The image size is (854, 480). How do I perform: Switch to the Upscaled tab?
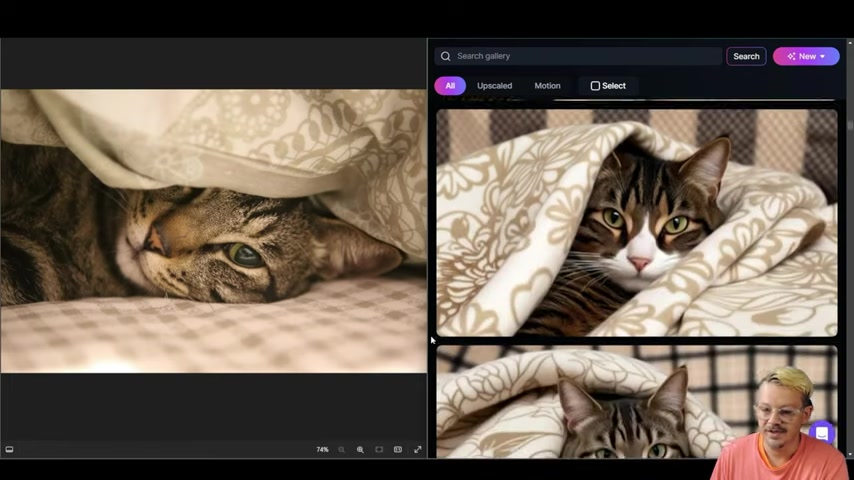[x=495, y=86]
